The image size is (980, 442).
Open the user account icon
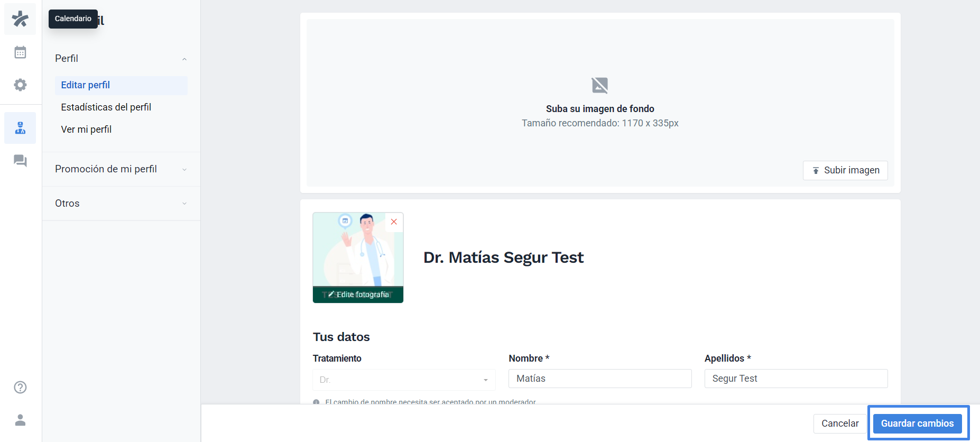[x=20, y=420]
